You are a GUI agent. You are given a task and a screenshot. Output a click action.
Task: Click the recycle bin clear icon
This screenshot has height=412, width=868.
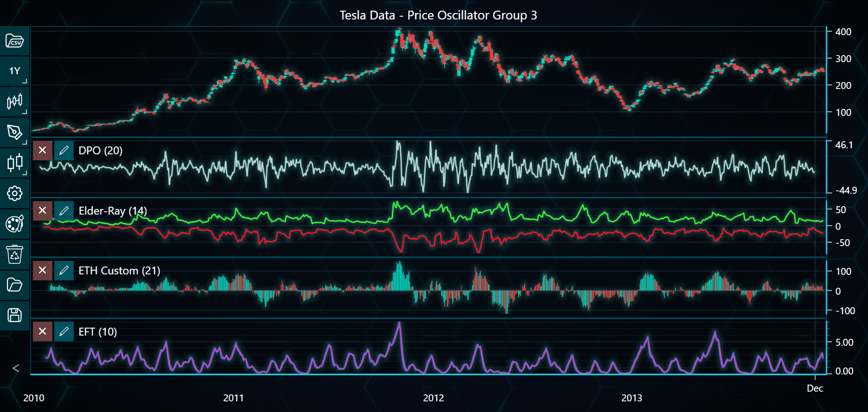(14, 254)
